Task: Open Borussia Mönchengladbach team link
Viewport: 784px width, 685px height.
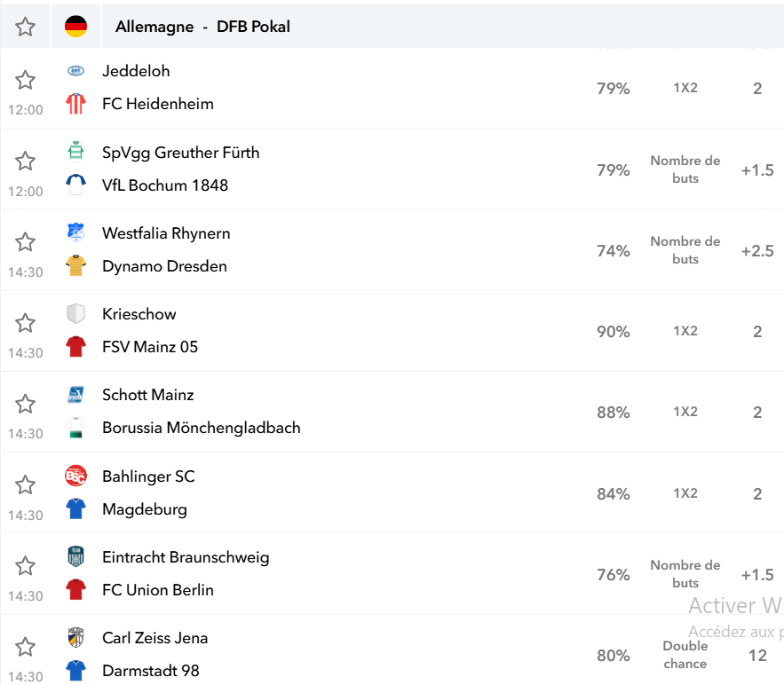Action: 202,428
